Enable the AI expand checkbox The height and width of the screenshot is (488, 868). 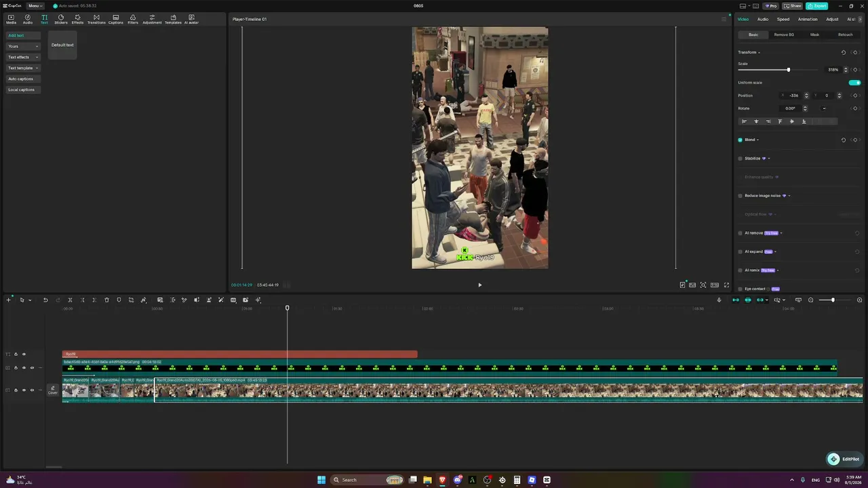click(741, 251)
